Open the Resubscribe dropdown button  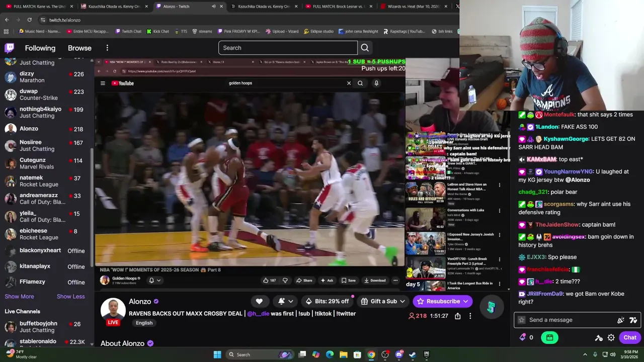(443, 301)
